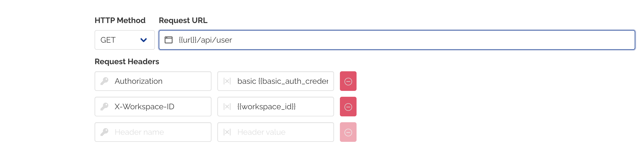Click the key icon beside Authorization
Screen dimensions: 644x146
tap(105, 81)
